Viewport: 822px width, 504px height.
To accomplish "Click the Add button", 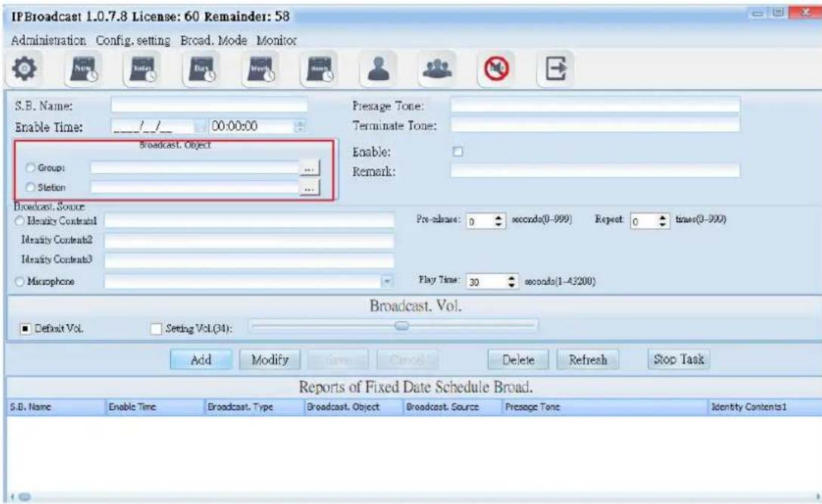I will pyautogui.click(x=201, y=360).
